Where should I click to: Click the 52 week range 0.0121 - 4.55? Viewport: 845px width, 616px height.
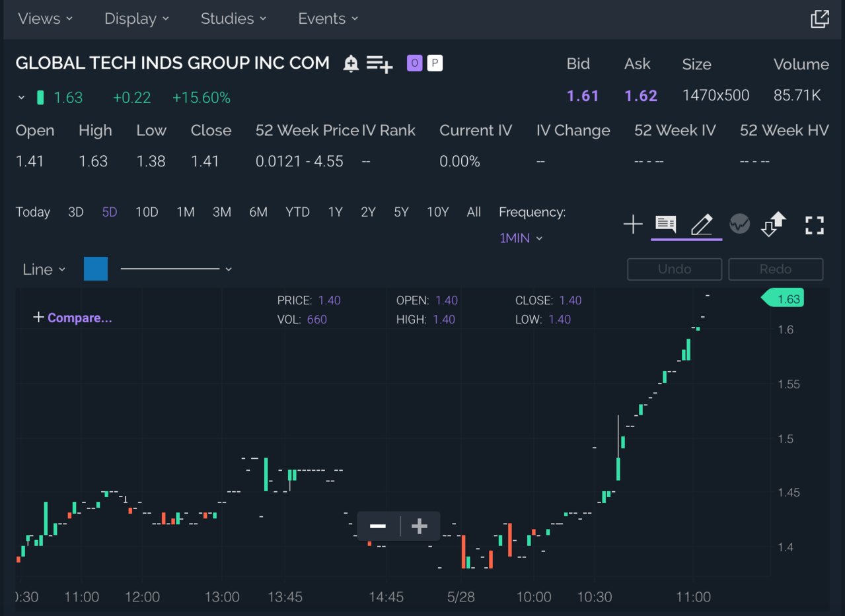pos(299,161)
